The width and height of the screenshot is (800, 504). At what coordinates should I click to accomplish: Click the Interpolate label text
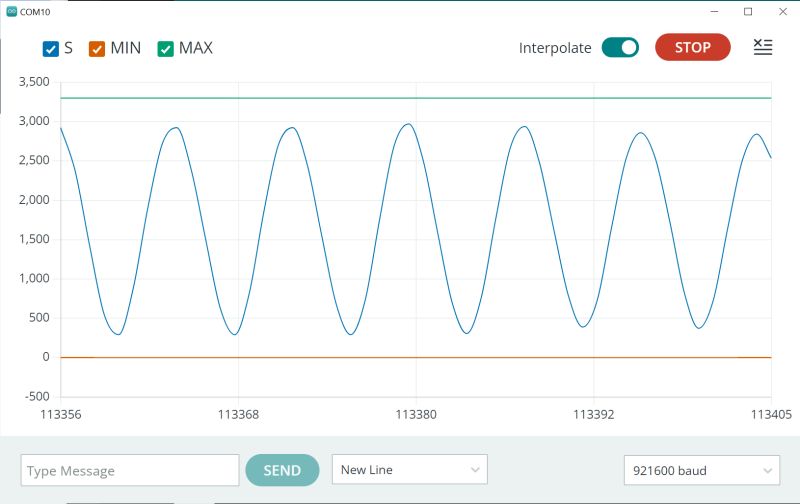tap(555, 48)
